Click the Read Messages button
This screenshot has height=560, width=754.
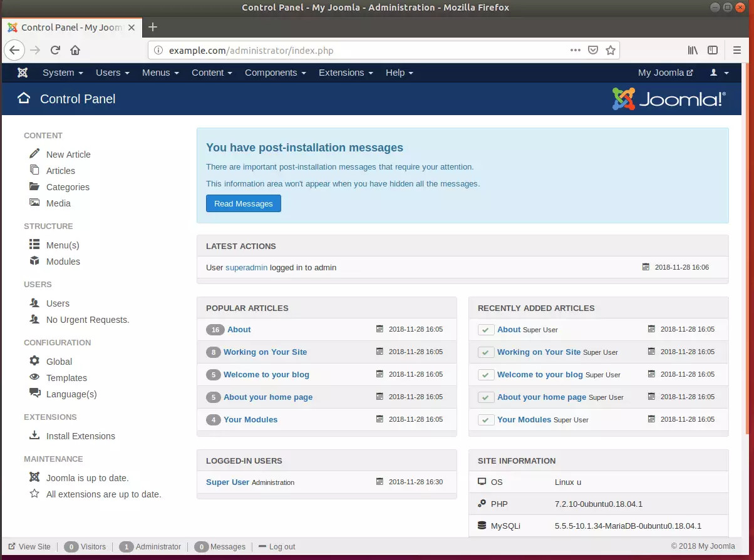244,203
